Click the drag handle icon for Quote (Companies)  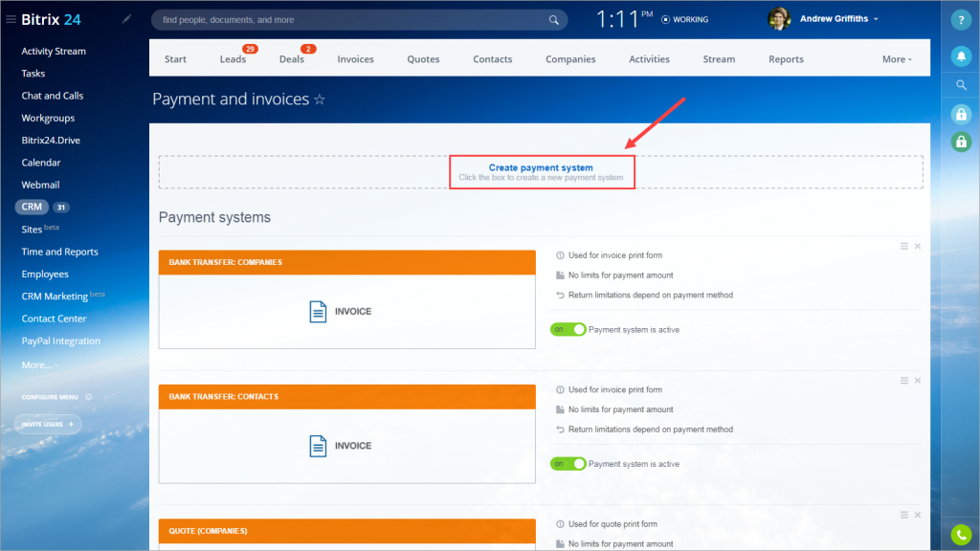903,515
